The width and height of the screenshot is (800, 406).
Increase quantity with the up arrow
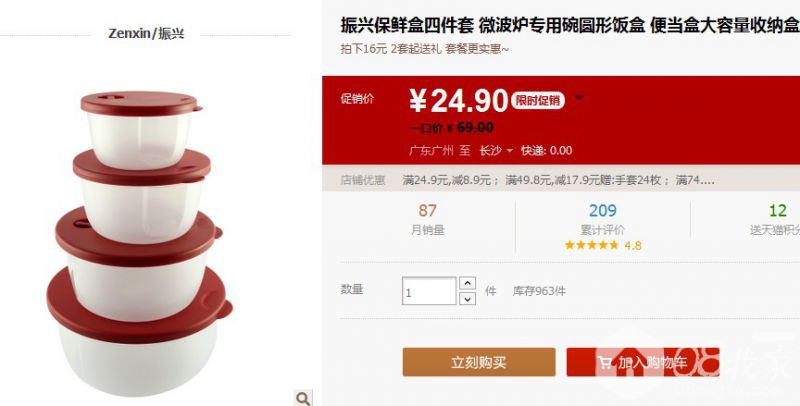point(467,283)
